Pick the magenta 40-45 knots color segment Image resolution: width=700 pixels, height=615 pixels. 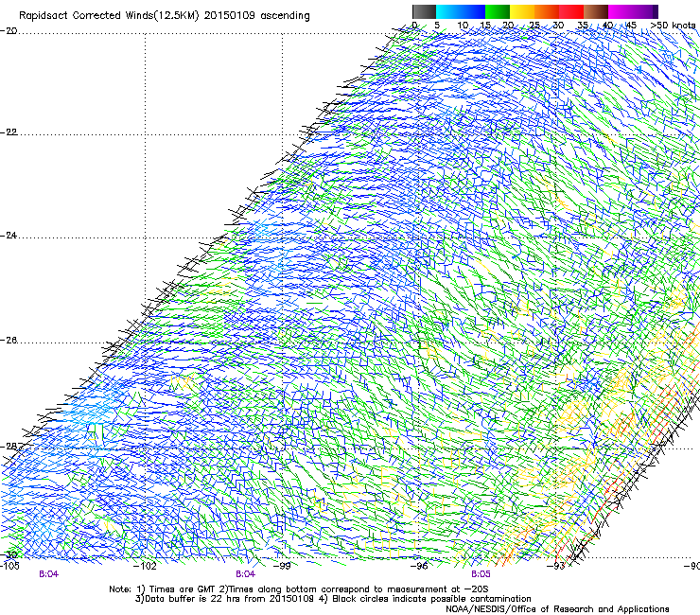coord(621,11)
